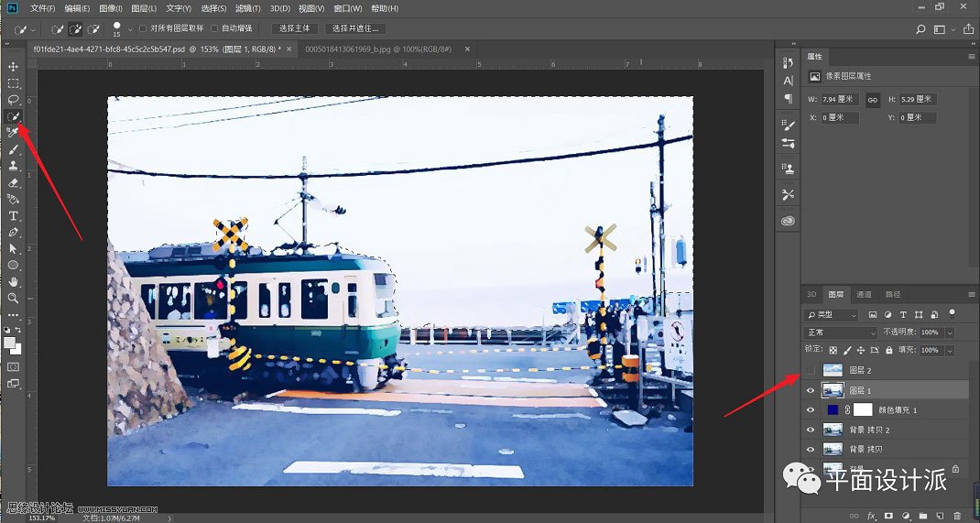The image size is (980, 523).
Task: Click the Creative Cloud Libraries panel icon
Action: click(789, 221)
